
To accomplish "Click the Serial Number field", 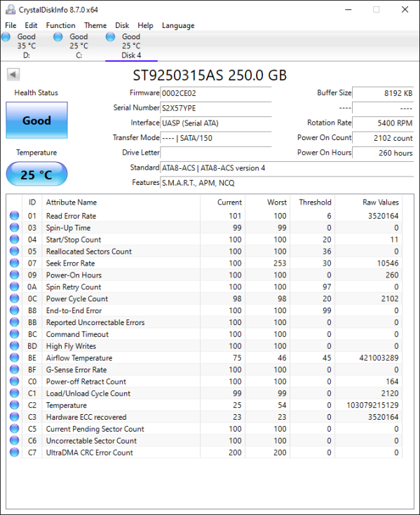I will pos(215,108).
